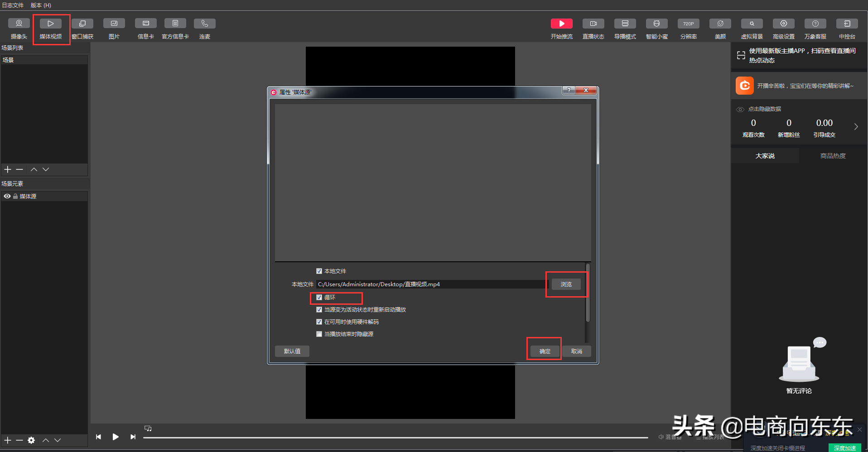Remove selected scene element
This screenshot has width=868, height=452.
[19, 440]
